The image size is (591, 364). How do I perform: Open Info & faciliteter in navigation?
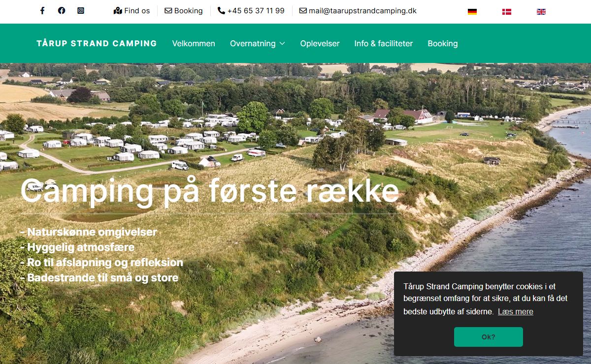(384, 43)
